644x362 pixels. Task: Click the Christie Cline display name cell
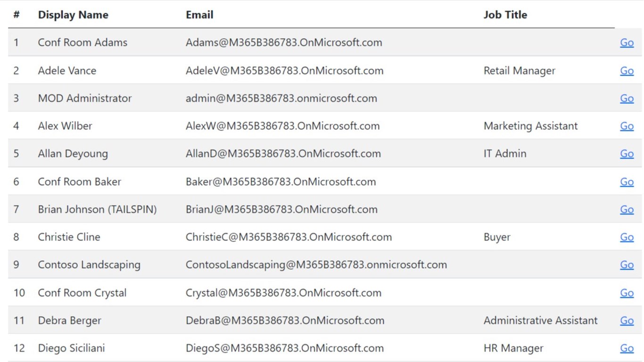point(69,237)
